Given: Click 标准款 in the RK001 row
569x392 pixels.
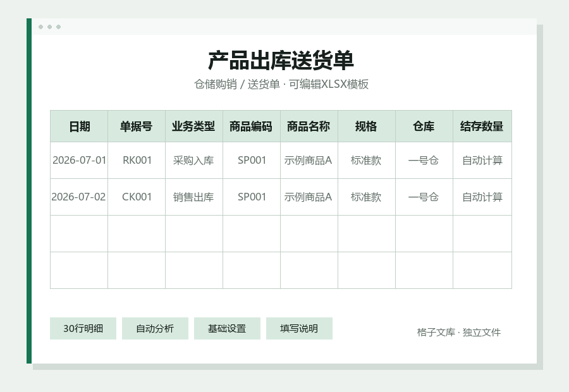Looking at the screenshot, I should pos(367,160).
